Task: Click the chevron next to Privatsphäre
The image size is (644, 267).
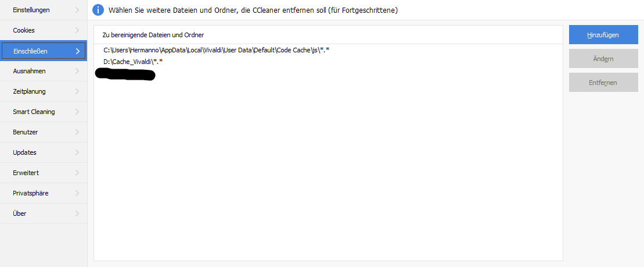Action: [x=78, y=193]
